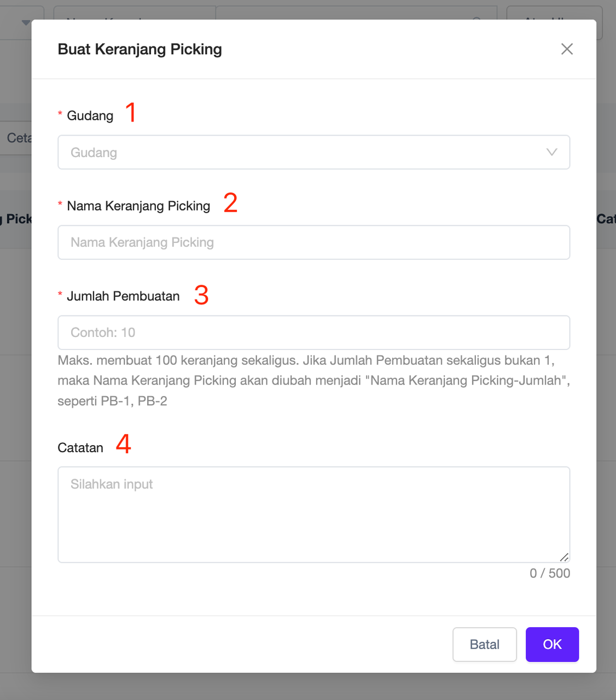Click the dimmed dropdown arrow behind the dialog

26,22
